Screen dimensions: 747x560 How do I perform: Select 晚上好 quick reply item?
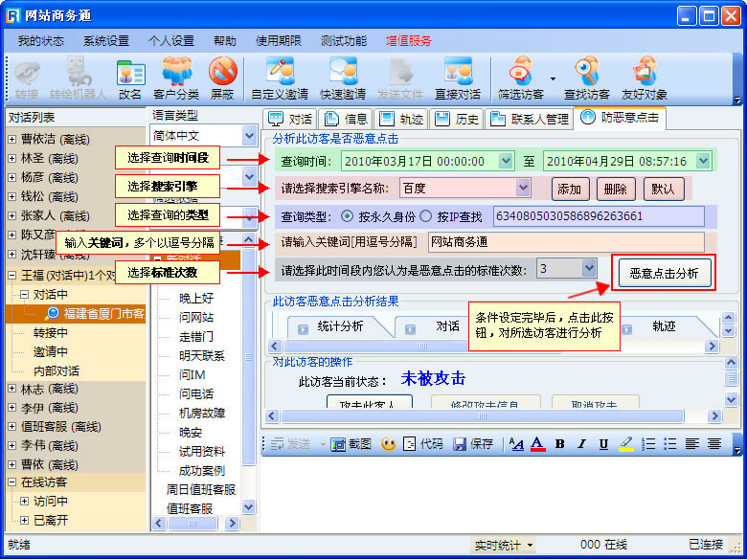[x=195, y=299]
